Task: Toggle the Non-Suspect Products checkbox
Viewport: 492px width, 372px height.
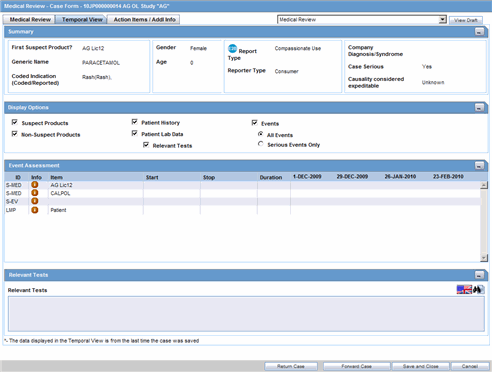Action: (15, 134)
